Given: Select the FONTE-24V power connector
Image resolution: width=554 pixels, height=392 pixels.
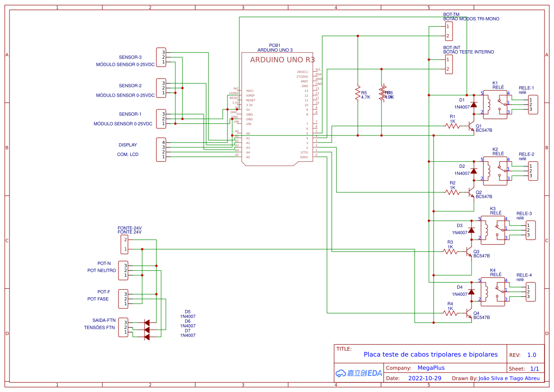Looking at the screenshot, I should point(124,243).
